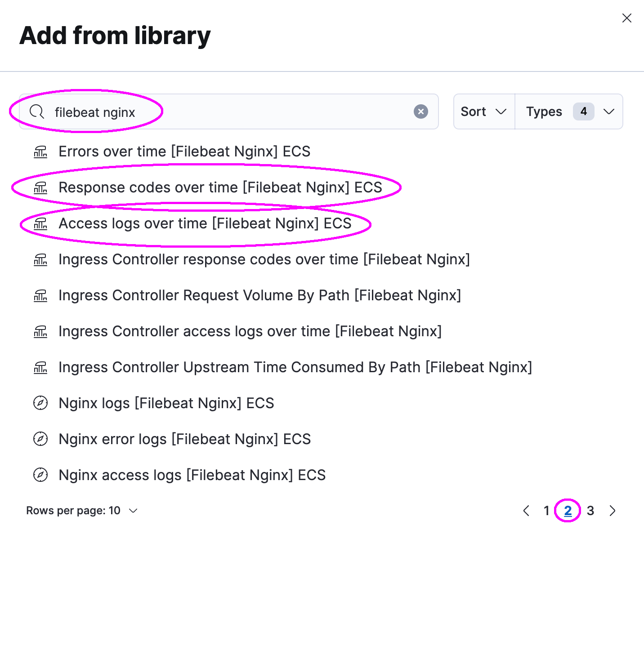Open the Sort dropdown
This screenshot has height=650, width=644.
pyautogui.click(x=483, y=111)
